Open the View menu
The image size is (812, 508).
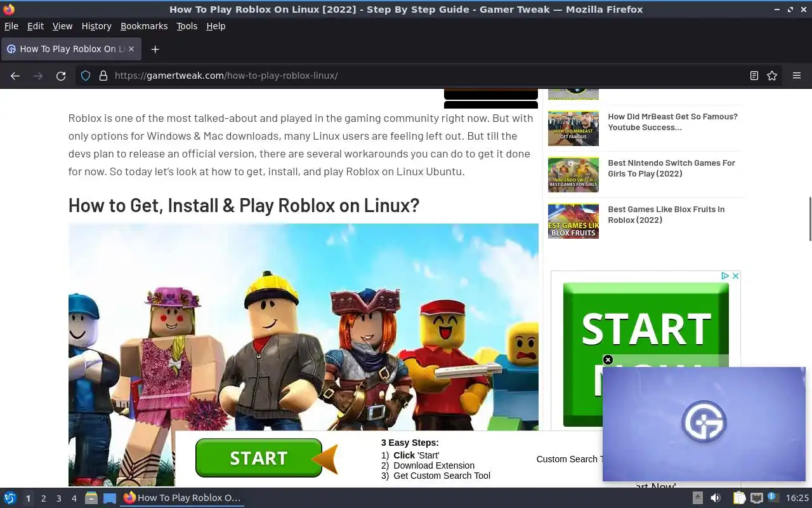62,26
